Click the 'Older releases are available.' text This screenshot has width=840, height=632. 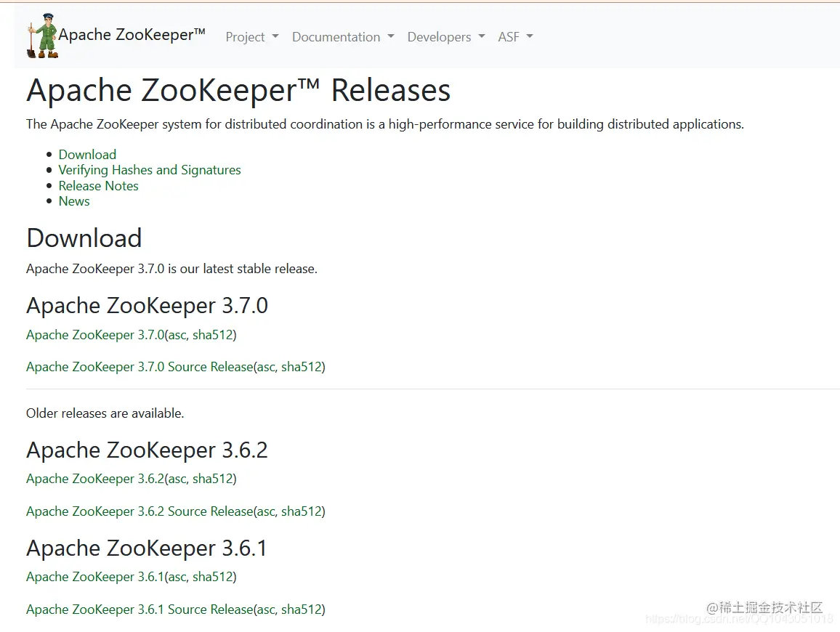[x=105, y=413]
